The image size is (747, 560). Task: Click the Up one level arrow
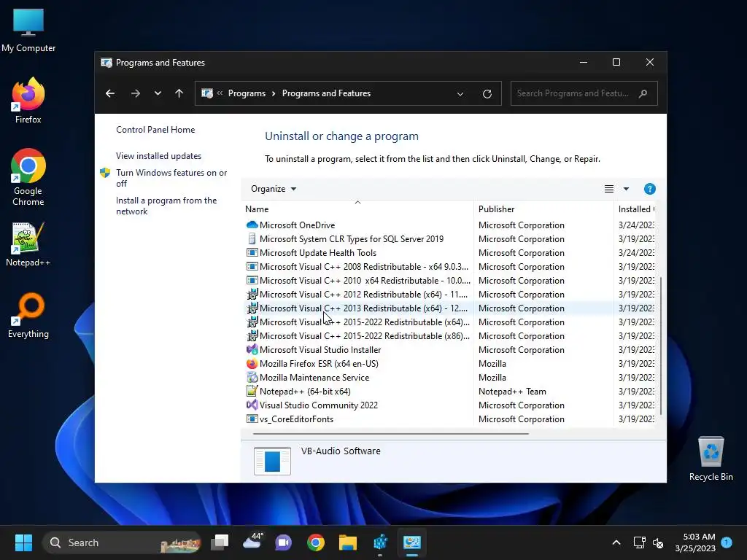pyautogui.click(x=179, y=93)
